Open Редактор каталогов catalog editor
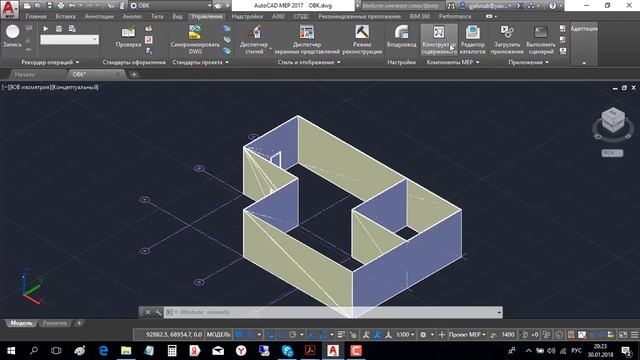640x360 pixels. [473, 40]
